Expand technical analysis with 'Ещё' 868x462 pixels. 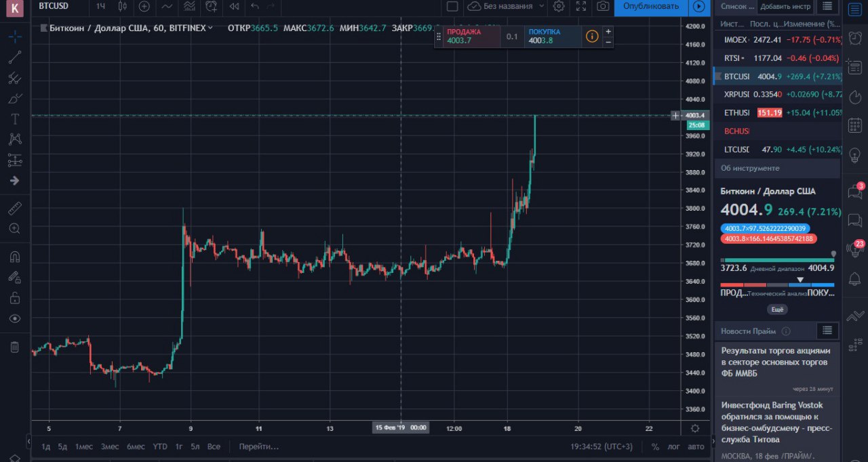pyautogui.click(x=777, y=310)
